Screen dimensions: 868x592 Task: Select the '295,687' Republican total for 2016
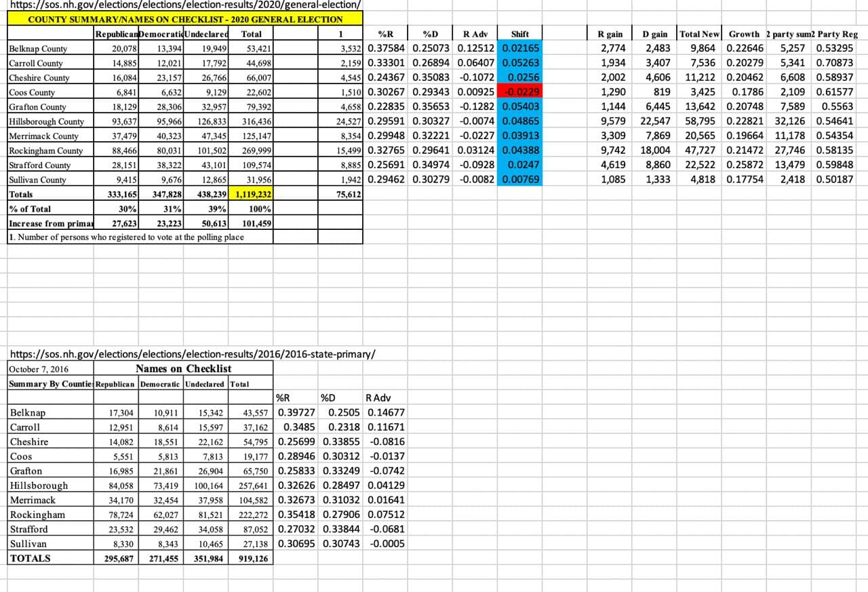[x=117, y=558]
